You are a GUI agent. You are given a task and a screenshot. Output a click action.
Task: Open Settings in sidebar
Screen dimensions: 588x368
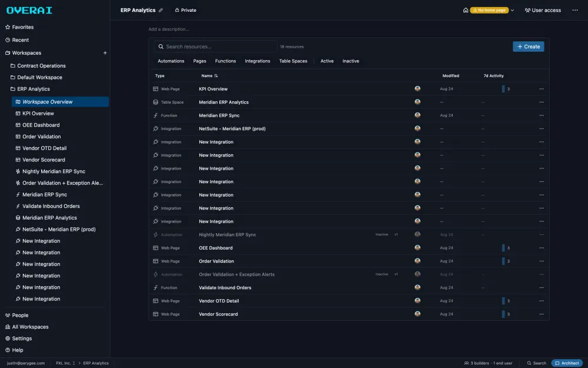(x=18, y=339)
